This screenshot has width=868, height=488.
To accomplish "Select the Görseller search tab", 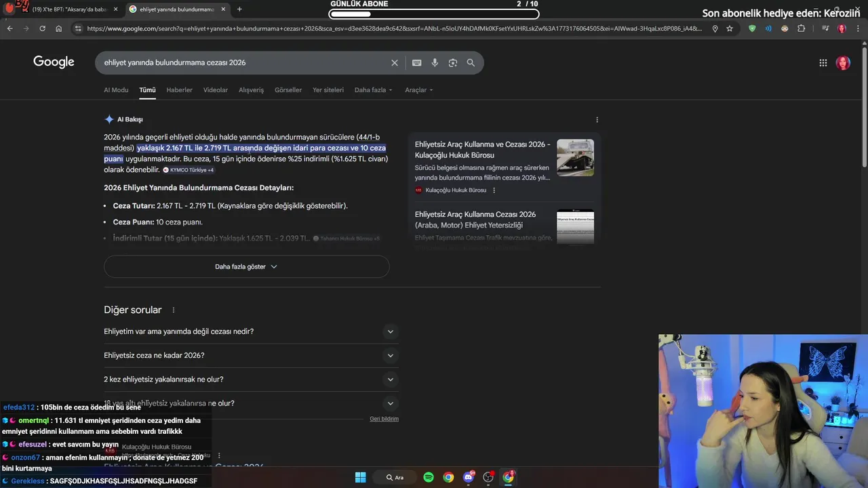I will click(288, 90).
